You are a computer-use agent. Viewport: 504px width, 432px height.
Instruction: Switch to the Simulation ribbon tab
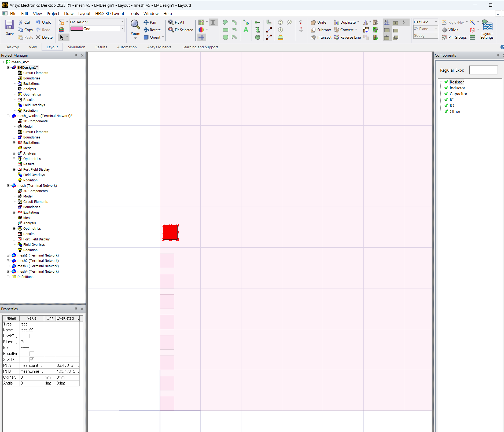[x=76, y=47]
